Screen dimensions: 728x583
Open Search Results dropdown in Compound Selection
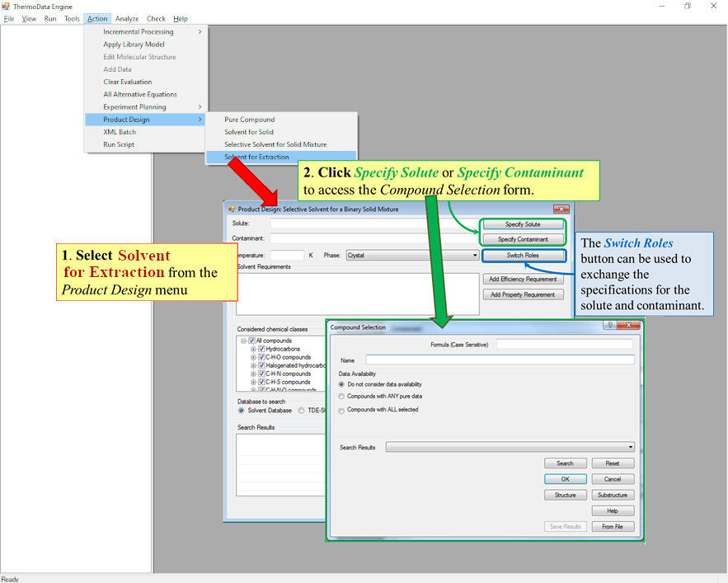pos(510,447)
